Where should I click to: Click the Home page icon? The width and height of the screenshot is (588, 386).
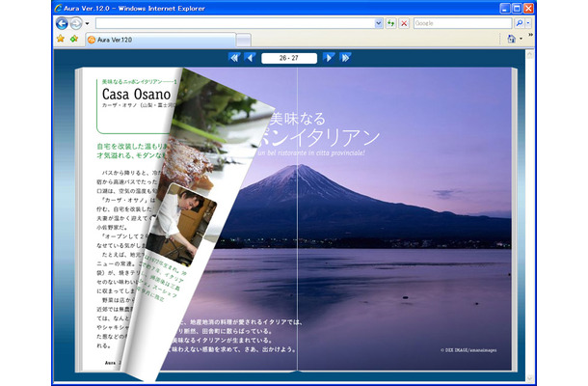click(x=511, y=39)
